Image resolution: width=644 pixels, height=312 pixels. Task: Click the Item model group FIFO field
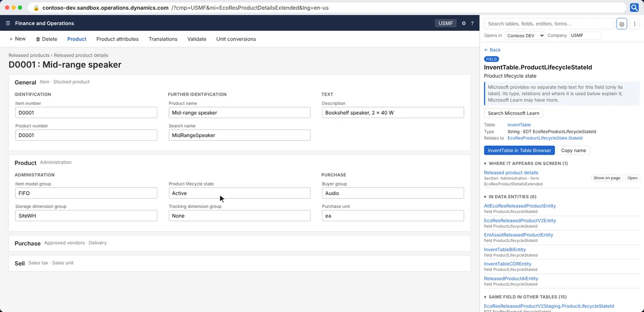[86, 193]
